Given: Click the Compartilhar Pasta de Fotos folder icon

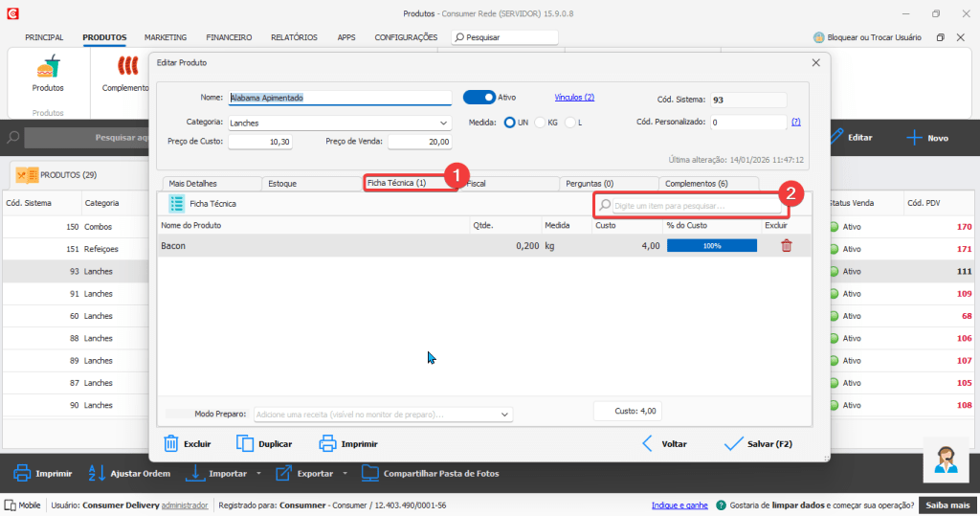Looking at the screenshot, I should pyautogui.click(x=369, y=473).
